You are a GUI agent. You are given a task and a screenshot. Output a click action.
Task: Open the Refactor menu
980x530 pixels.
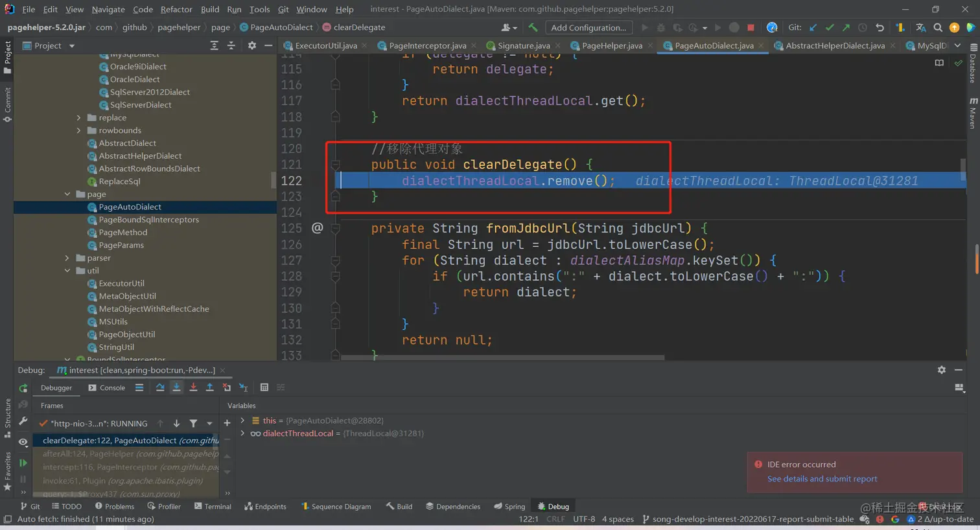pyautogui.click(x=176, y=9)
